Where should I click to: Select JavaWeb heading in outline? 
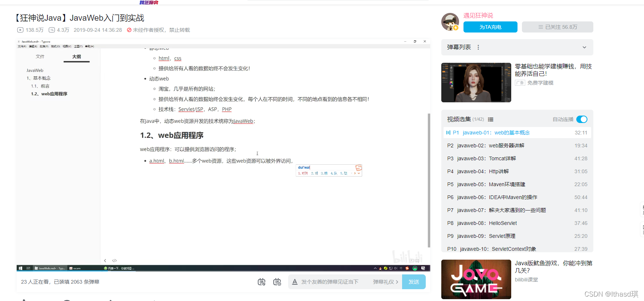[x=35, y=70]
